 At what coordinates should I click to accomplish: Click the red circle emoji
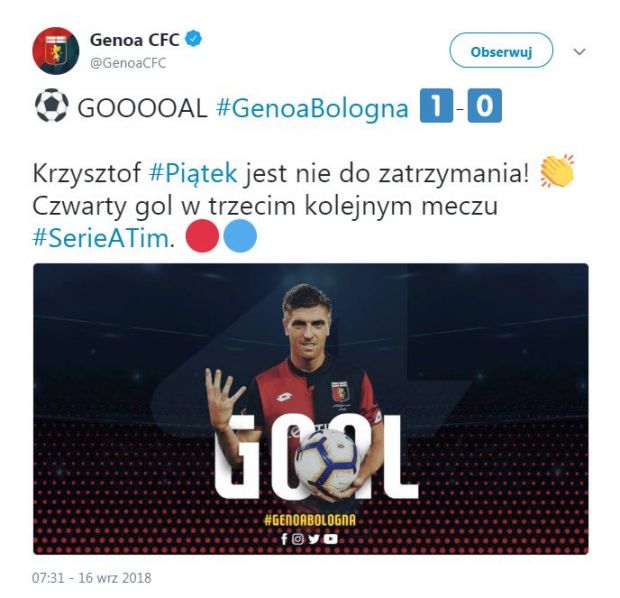(x=202, y=236)
